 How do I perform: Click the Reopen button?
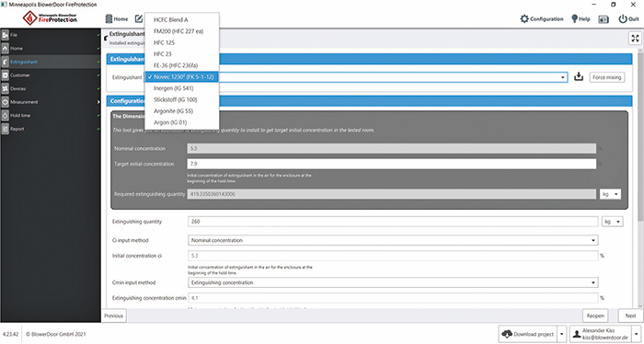[595, 315]
